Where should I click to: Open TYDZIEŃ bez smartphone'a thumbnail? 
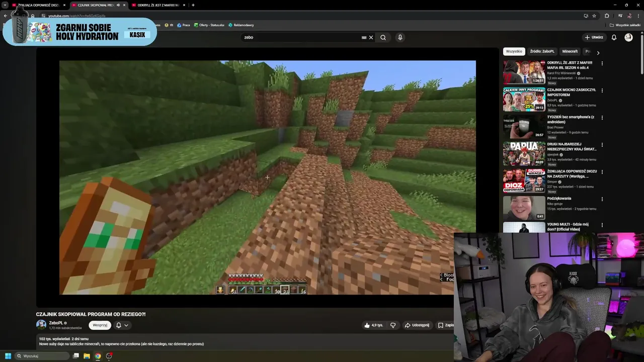(524, 126)
